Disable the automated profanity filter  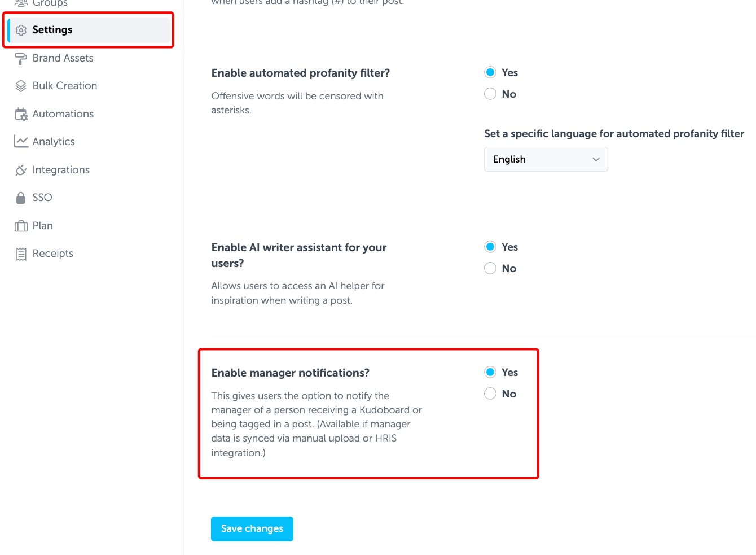pos(490,94)
